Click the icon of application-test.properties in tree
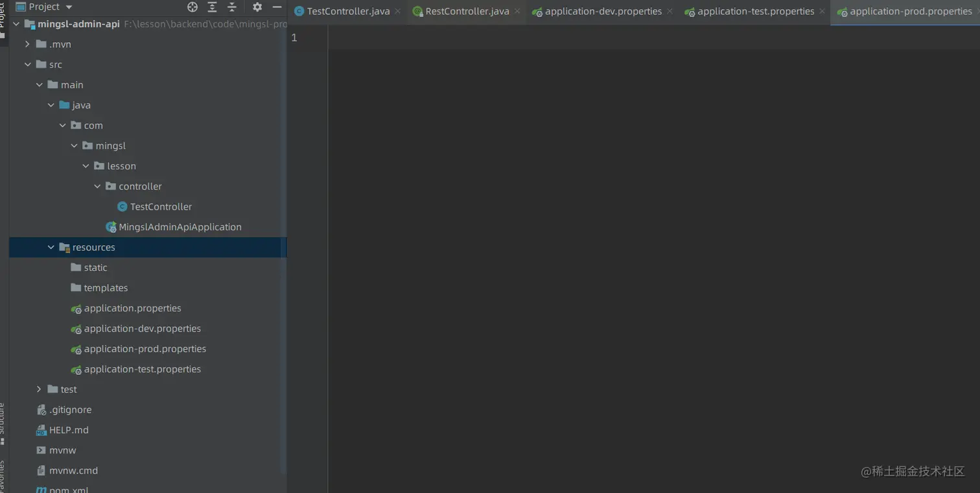The height and width of the screenshot is (493, 980). 76,370
